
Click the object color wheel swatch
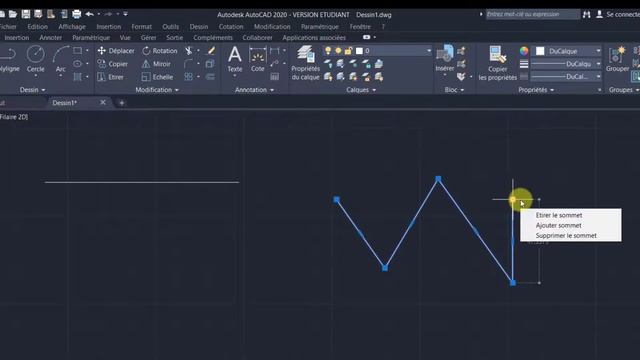tap(524, 51)
